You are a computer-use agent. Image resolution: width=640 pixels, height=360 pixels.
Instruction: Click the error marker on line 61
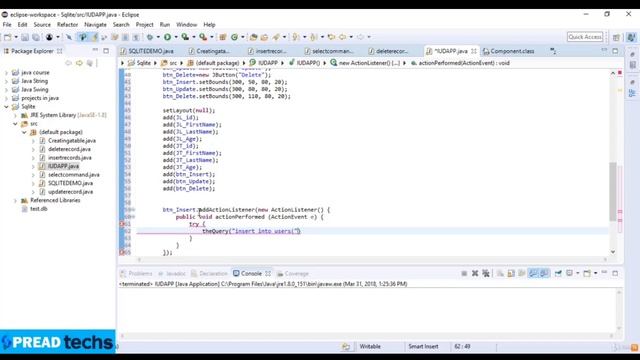122,224
